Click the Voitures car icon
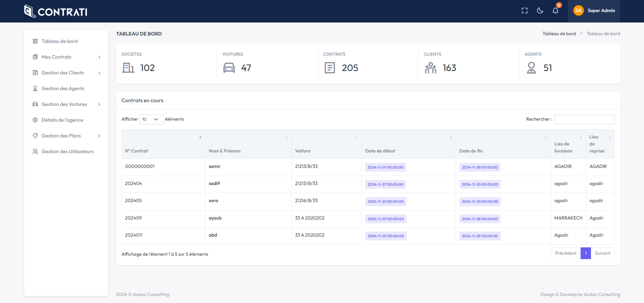 tap(229, 68)
